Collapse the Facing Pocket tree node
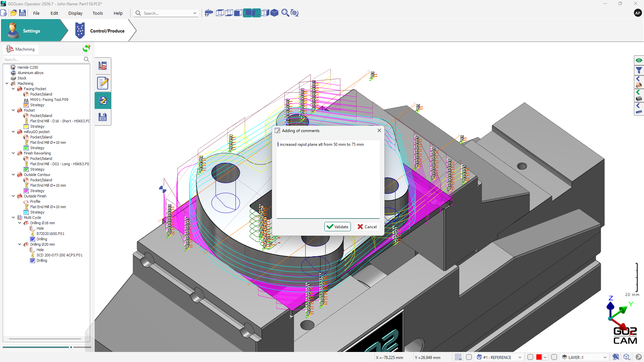 tap(13, 89)
